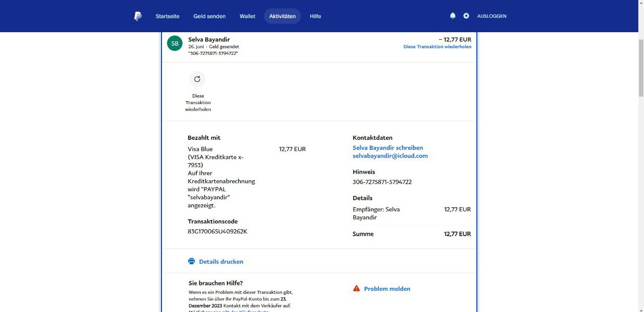
Task: Click the PayPal logo icon
Action: (138, 16)
